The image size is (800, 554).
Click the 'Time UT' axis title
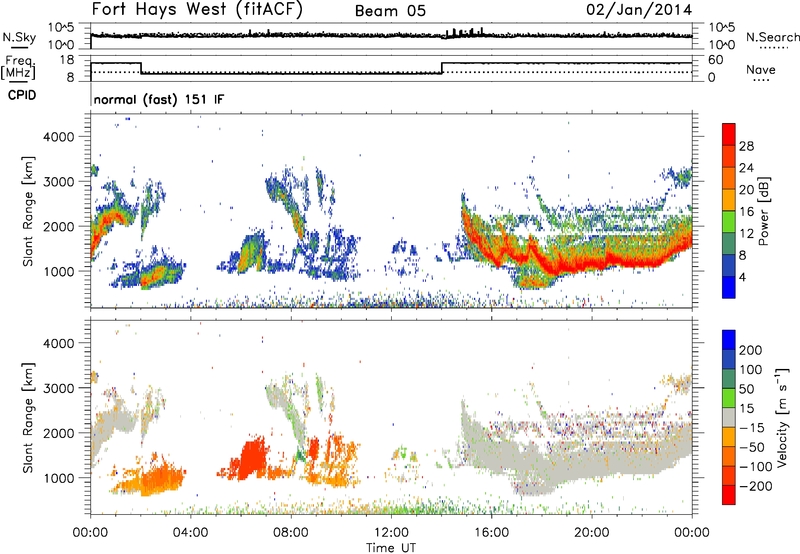(391, 548)
